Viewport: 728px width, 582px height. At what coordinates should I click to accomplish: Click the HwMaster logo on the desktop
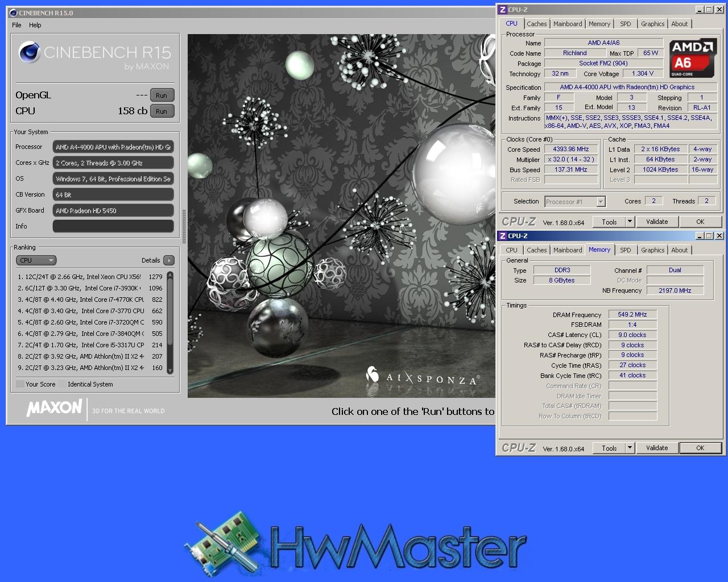(355, 546)
